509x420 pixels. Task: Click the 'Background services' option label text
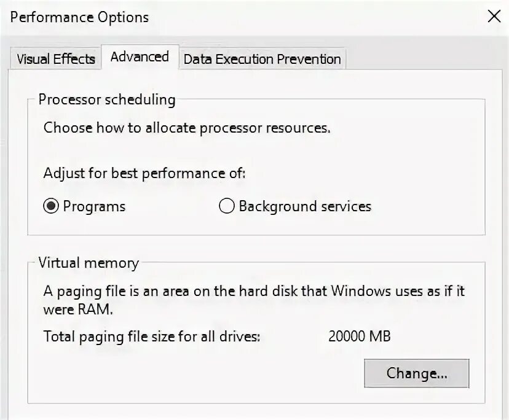tap(305, 206)
